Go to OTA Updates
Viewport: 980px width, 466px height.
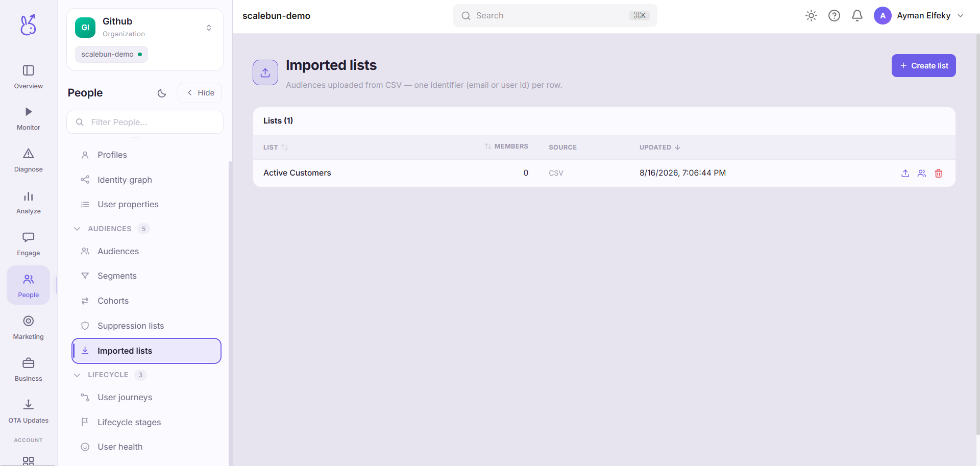click(29, 411)
